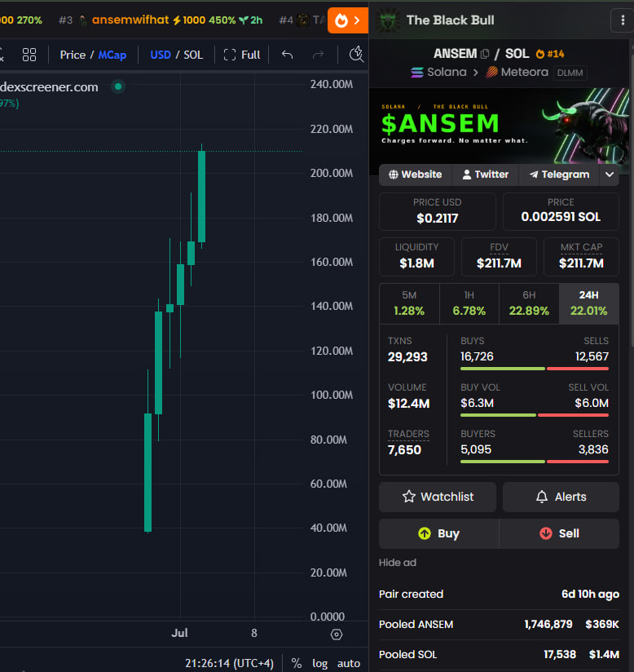Screen dimensions: 634x672
Task: Click the Sell button
Action: pos(560,533)
